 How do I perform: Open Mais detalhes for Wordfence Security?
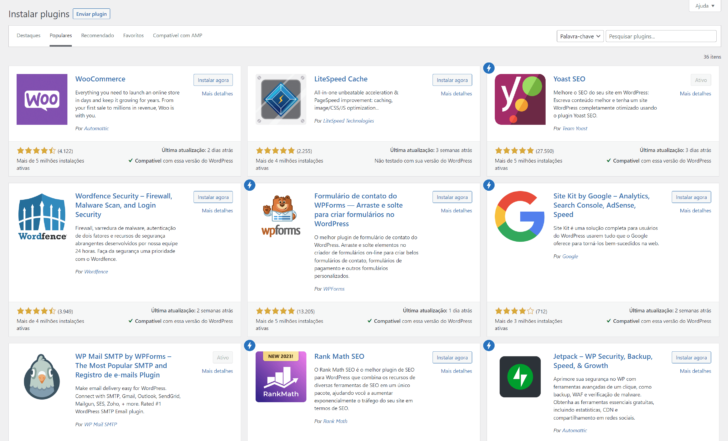tap(217, 210)
